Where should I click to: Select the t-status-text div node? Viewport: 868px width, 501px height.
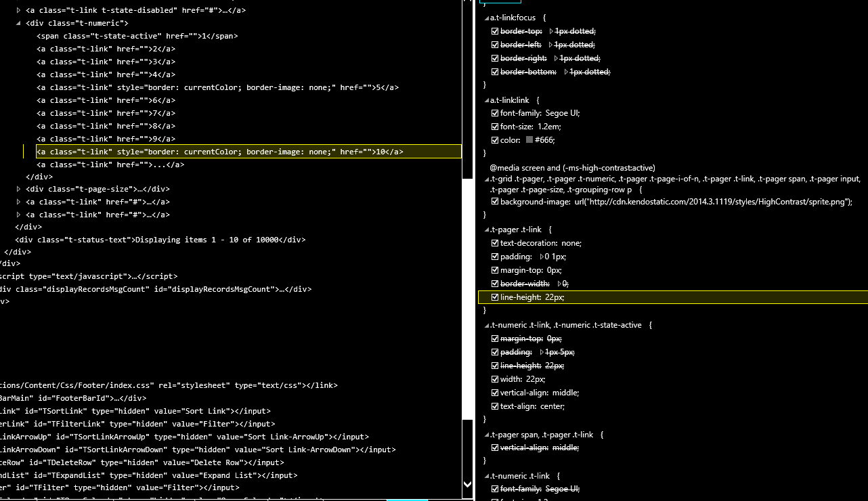tap(160, 240)
